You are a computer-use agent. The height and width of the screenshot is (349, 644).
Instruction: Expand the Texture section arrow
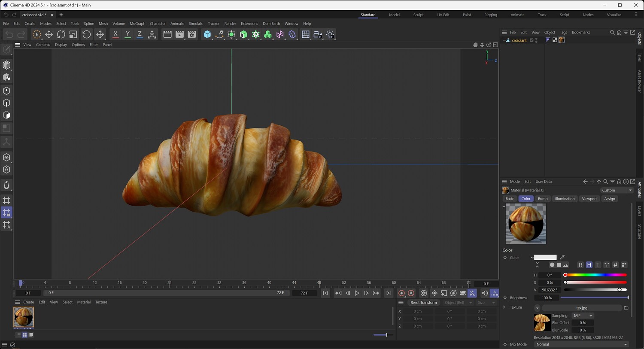coord(504,307)
